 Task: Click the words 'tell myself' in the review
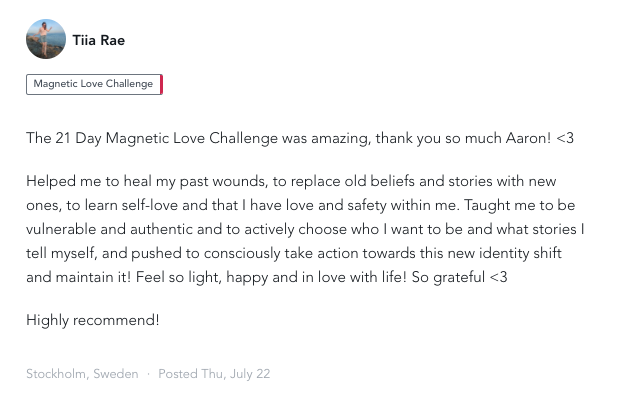click(61, 253)
